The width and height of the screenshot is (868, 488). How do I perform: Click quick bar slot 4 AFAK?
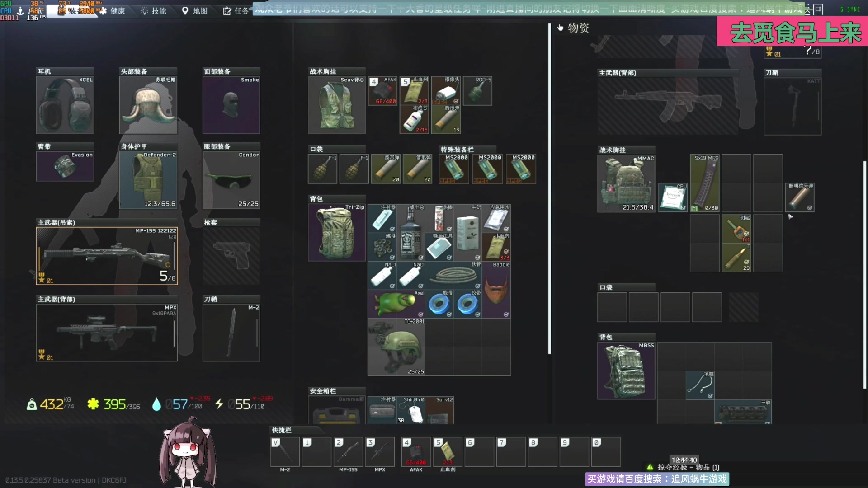pyautogui.click(x=416, y=451)
